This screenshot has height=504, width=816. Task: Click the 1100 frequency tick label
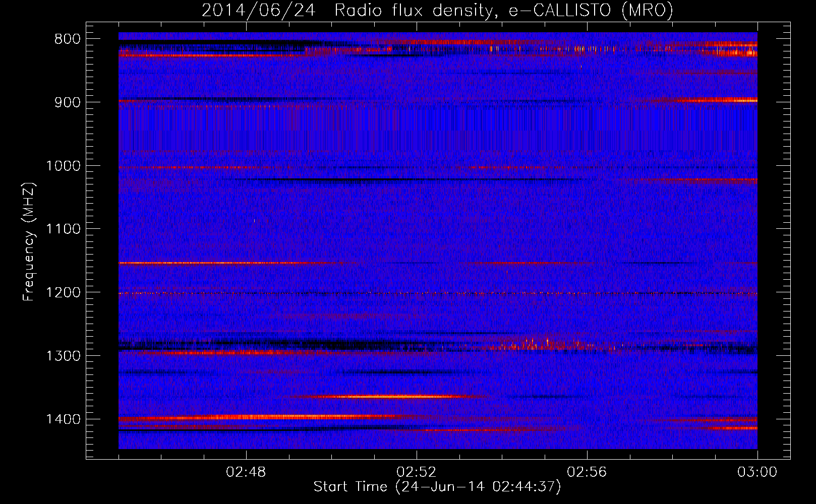click(63, 229)
